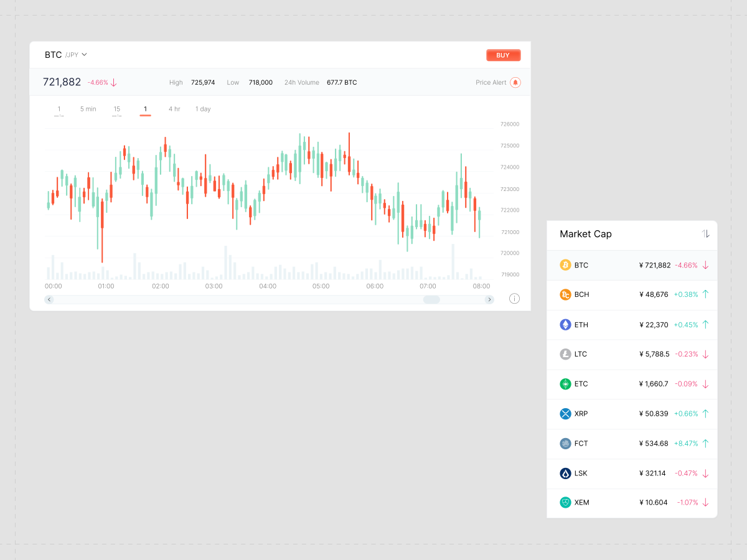Click the Price Alert label
Viewport: 747px width, 560px height.
pos(491,82)
